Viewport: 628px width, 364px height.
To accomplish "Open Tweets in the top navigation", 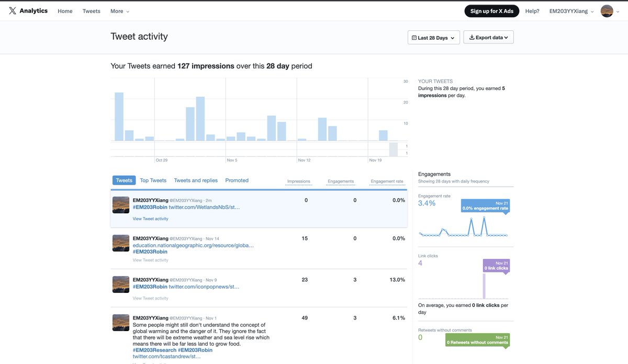I will (92, 11).
